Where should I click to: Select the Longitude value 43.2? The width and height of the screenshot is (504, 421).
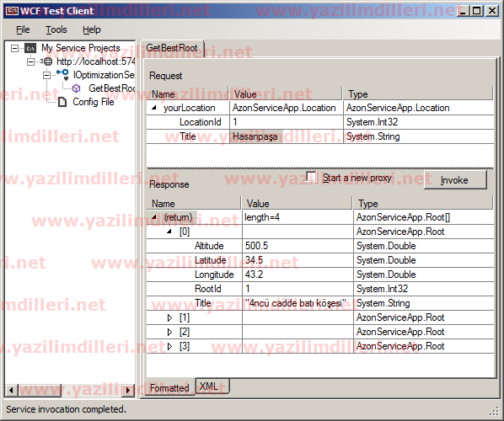point(298,274)
